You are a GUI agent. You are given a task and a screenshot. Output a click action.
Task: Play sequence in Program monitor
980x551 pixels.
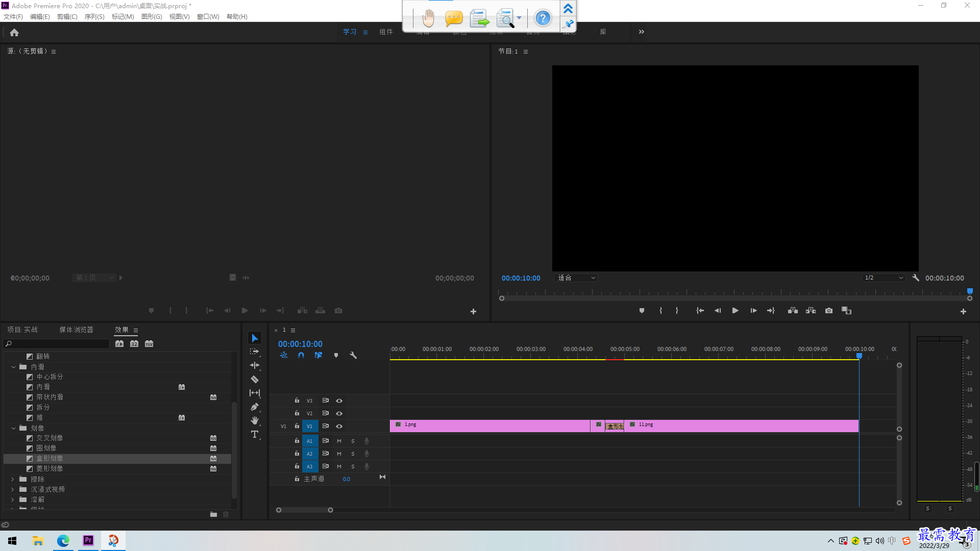coord(735,310)
